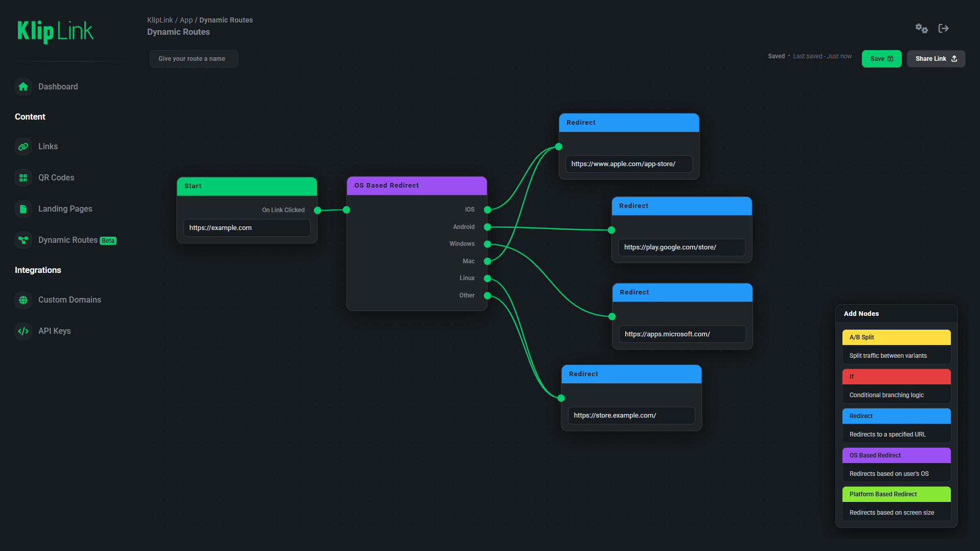Viewport: 980px width, 551px height.
Task: Click 'Redirects to a specified URL' description
Action: pos(887,434)
